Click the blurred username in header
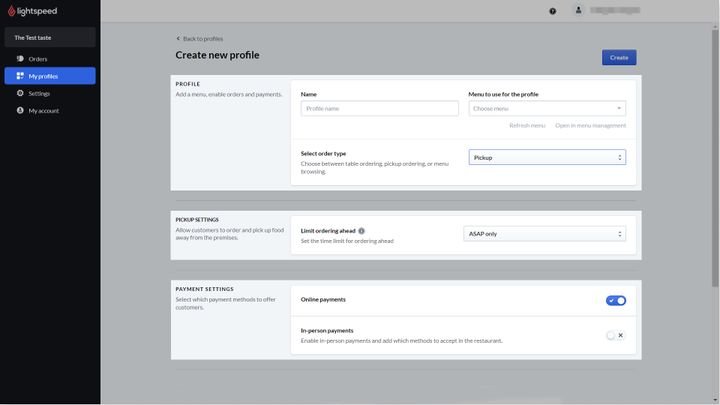The image size is (720, 405). (x=615, y=10)
